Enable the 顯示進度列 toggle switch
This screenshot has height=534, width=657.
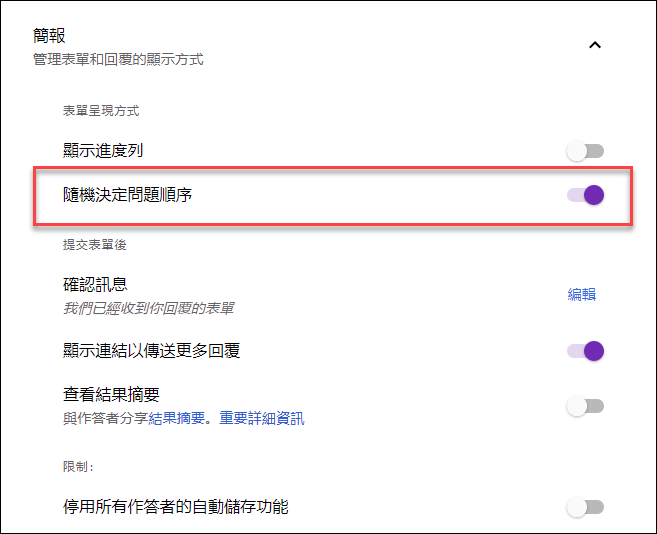pyautogui.click(x=585, y=151)
